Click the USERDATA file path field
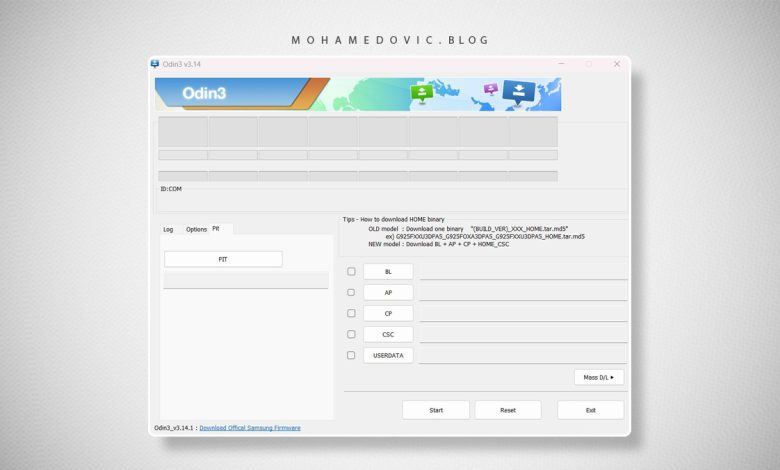780x470 pixels. (523, 356)
